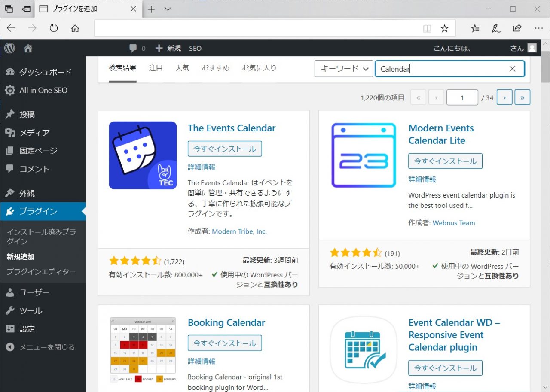The height and width of the screenshot is (392, 550).
Task: Click the set tabs aside icon
Action: (x=27, y=9)
